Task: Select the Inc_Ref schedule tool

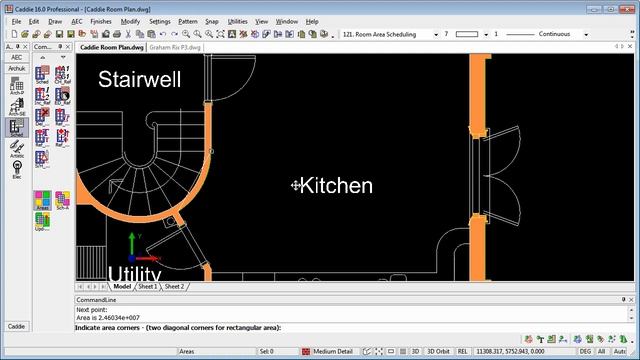Action: coord(42,96)
